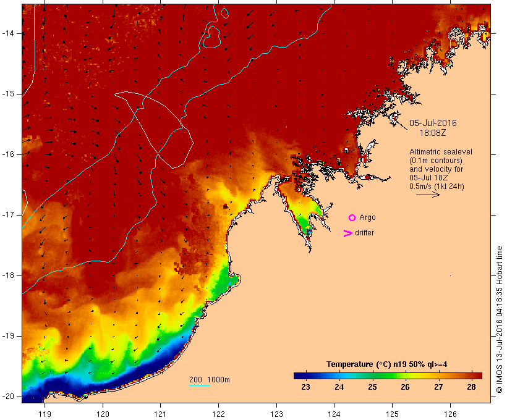Click the cyan 200m depth contour legend line

(x=200, y=385)
